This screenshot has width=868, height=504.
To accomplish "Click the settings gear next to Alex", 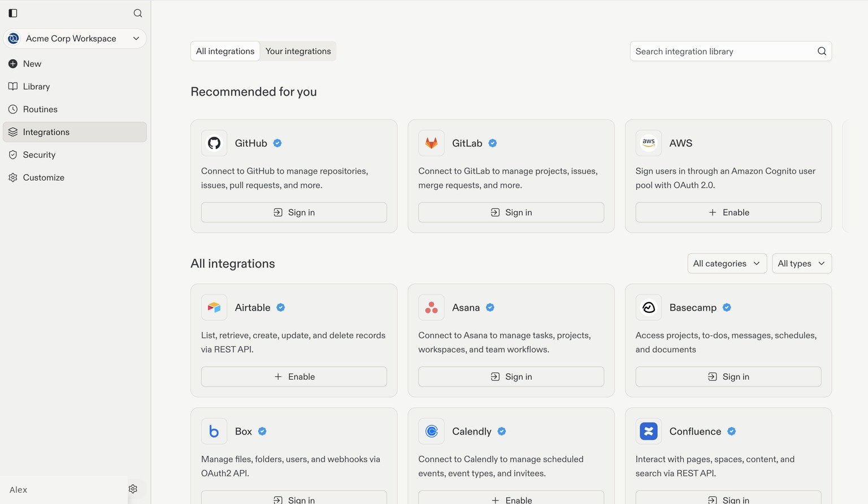I will 133,489.
